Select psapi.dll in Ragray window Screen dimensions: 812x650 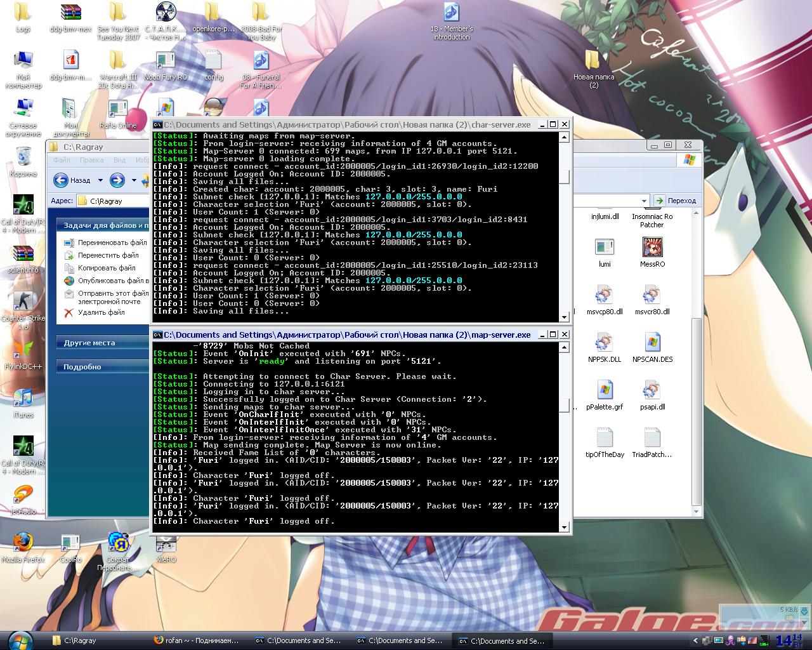pos(652,395)
